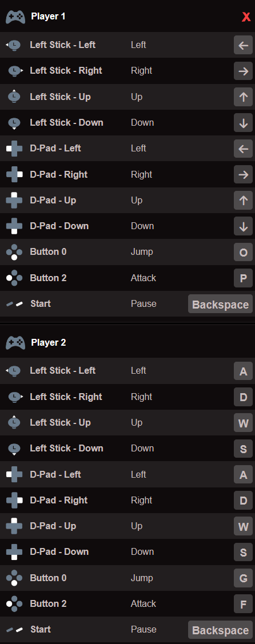Change Player 1 Pause Backspace binding

coord(221,304)
